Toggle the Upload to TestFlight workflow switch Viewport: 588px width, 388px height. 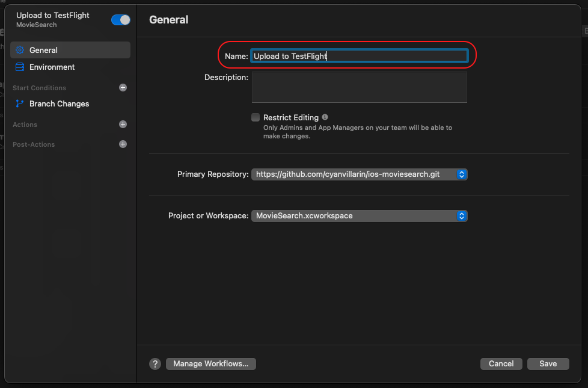(120, 20)
